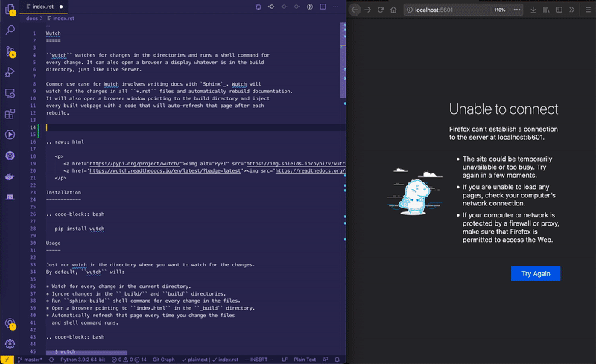Click the Installation heading text on line 23
This screenshot has width=596, height=364.
(x=63, y=192)
